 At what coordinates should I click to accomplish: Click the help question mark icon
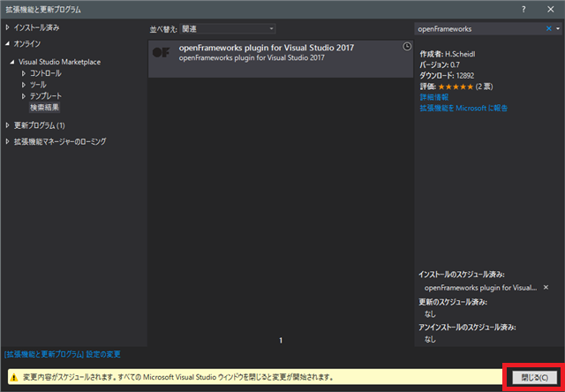(x=524, y=10)
